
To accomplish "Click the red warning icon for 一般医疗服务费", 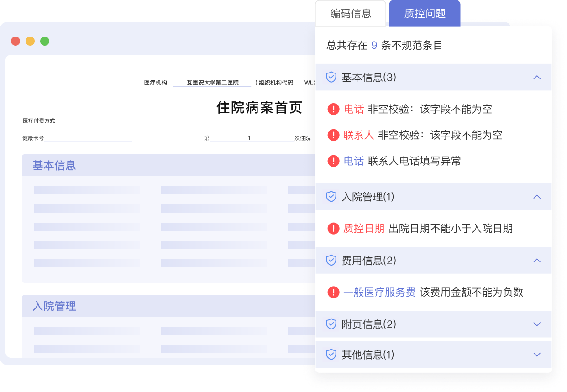I will [x=333, y=292].
